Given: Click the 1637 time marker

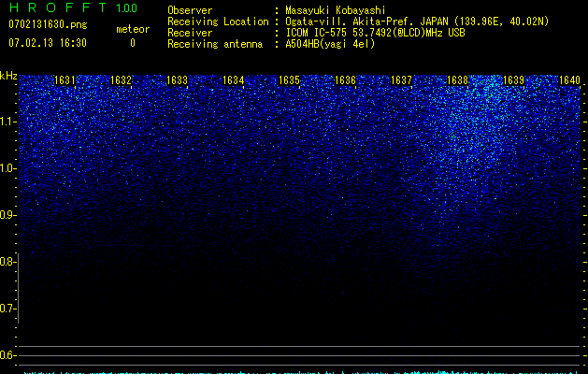Looking at the screenshot, I should pyautogui.click(x=401, y=80).
